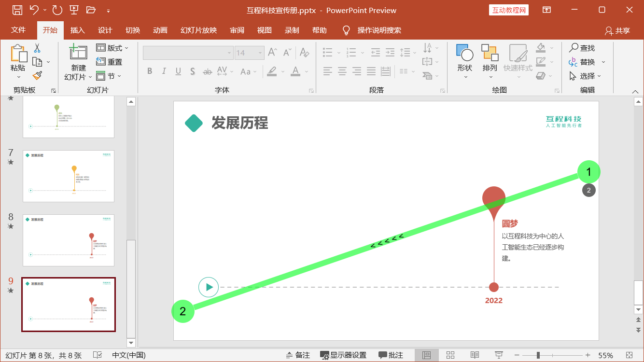644x362 pixels.
Task: Undo the last action
Action: (34, 10)
